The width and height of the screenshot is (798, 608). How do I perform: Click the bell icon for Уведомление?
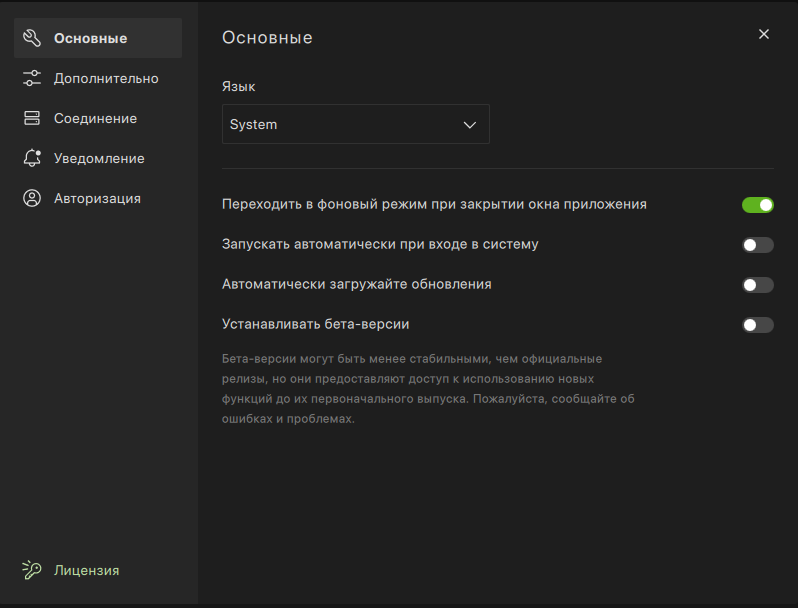coord(32,158)
